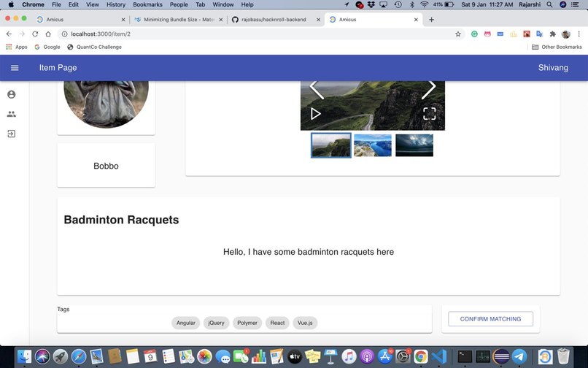
Task: Select the logout icon in sidebar
Action: 12,134
